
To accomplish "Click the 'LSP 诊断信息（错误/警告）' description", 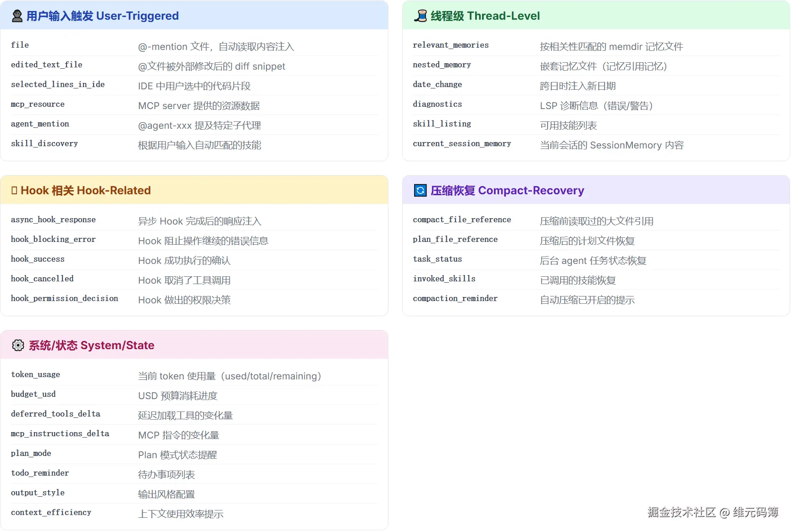I will click(597, 106).
